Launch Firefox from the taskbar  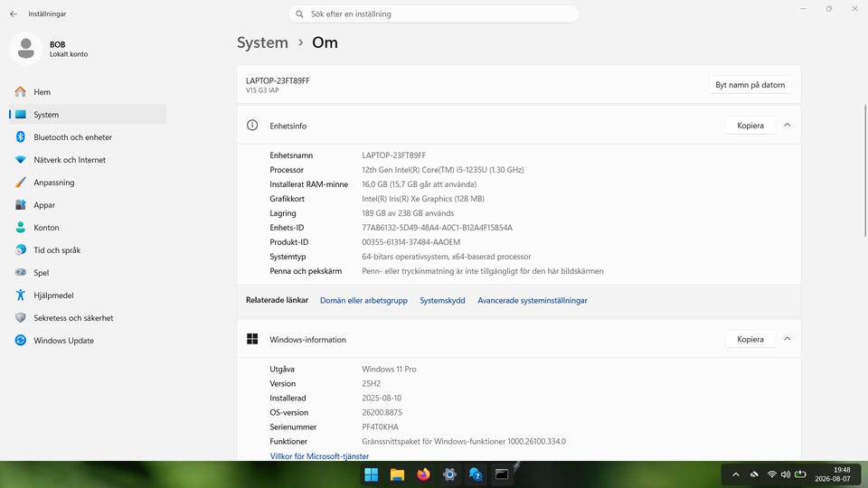423,474
